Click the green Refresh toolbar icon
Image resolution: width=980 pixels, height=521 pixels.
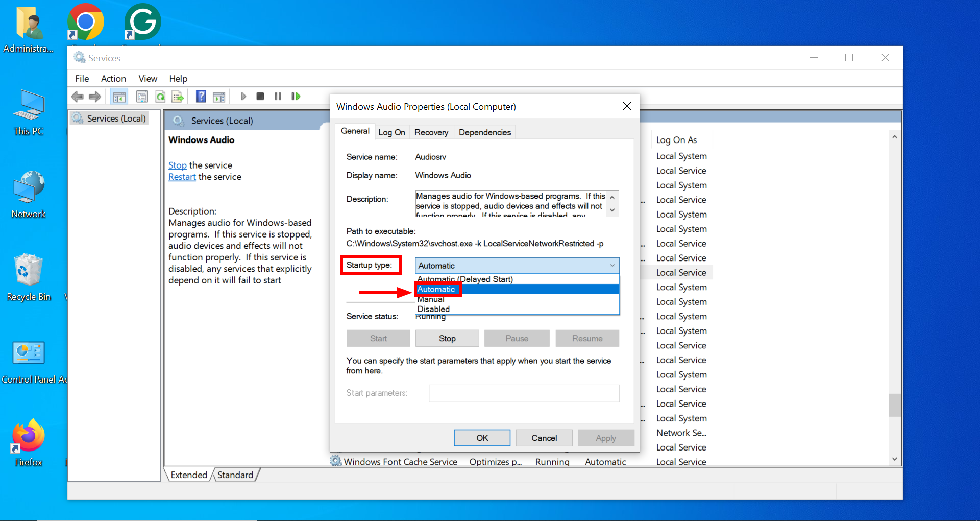click(160, 97)
